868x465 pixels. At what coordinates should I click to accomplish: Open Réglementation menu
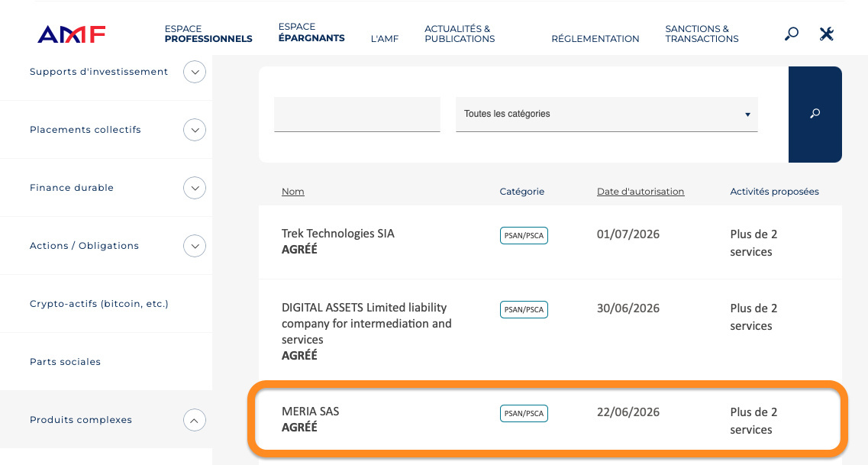point(595,39)
